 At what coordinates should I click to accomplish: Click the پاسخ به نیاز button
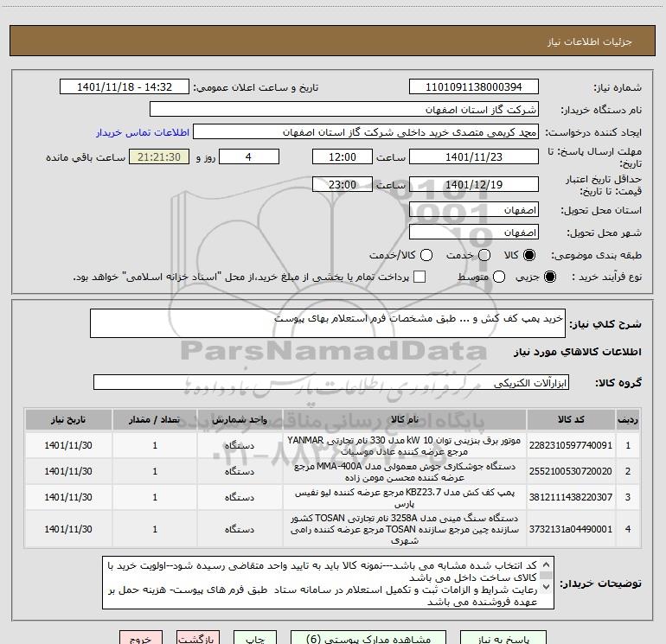click(503, 639)
